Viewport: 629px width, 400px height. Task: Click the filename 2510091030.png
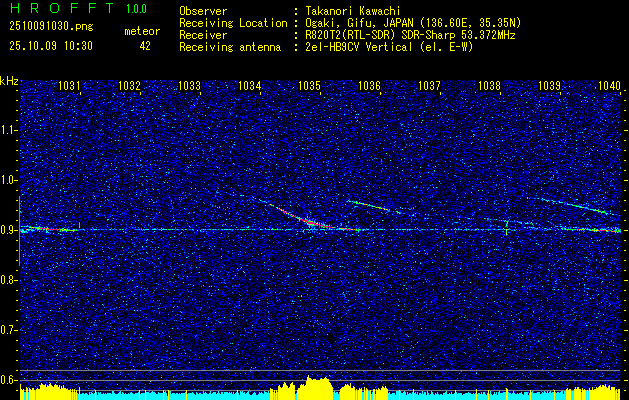(x=51, y=27)
